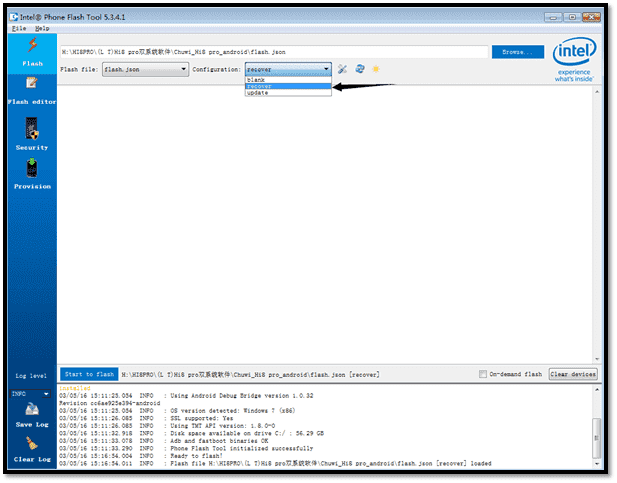617x483 pixels.
Task: Click 'Adb and fastboot binaries OK' log line
Action: point(164,441)
